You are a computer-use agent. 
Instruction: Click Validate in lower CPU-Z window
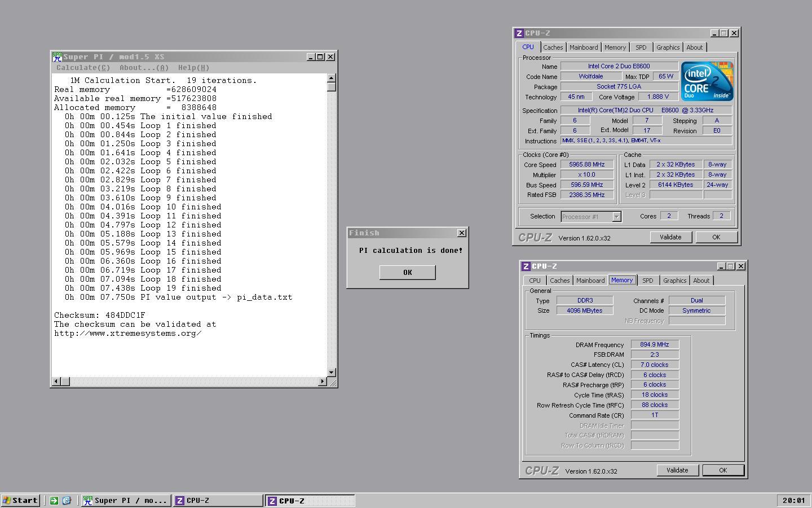pyautogui.click(x=677, y=470)
